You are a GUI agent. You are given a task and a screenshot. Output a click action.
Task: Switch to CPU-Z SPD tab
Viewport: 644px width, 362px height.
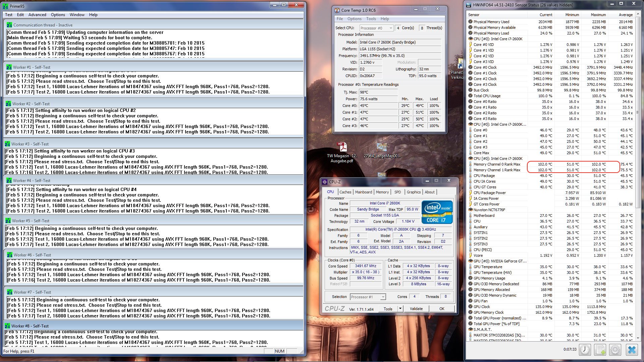tap(397, 192)
